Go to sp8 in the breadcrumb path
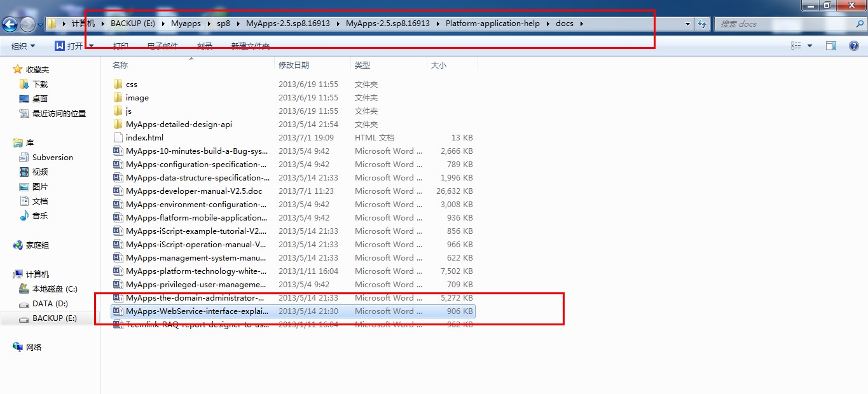The image size is (868, 394). [223, 24]
